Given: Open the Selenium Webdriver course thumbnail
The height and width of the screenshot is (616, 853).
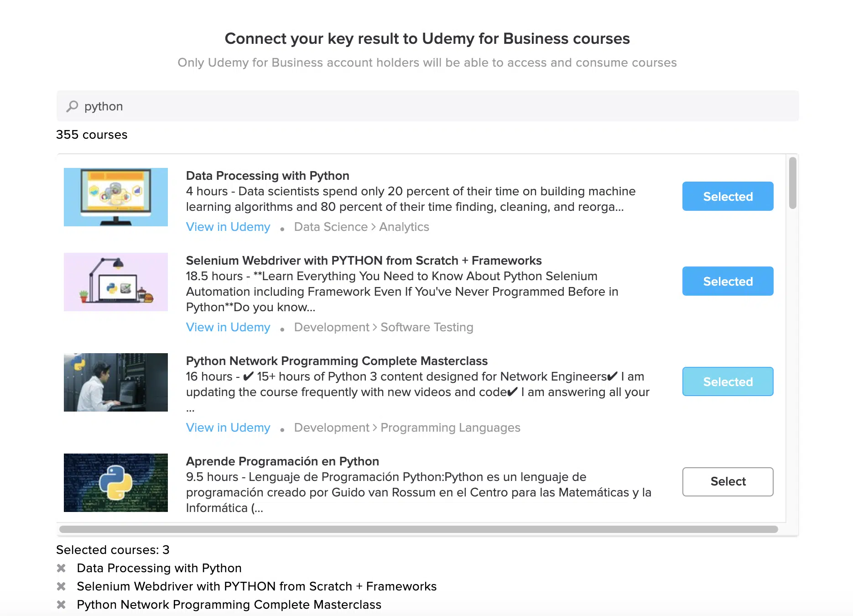Looking at the screenshot, I should pos(116,282).
